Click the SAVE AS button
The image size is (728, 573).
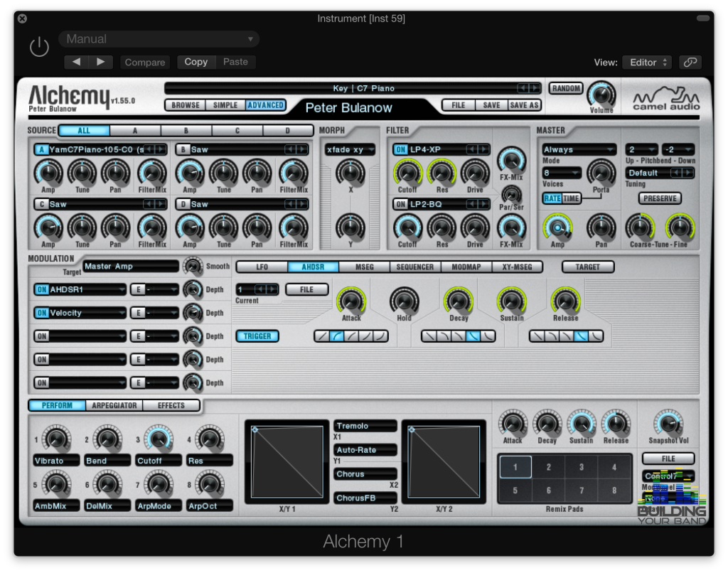pos(524,105)
